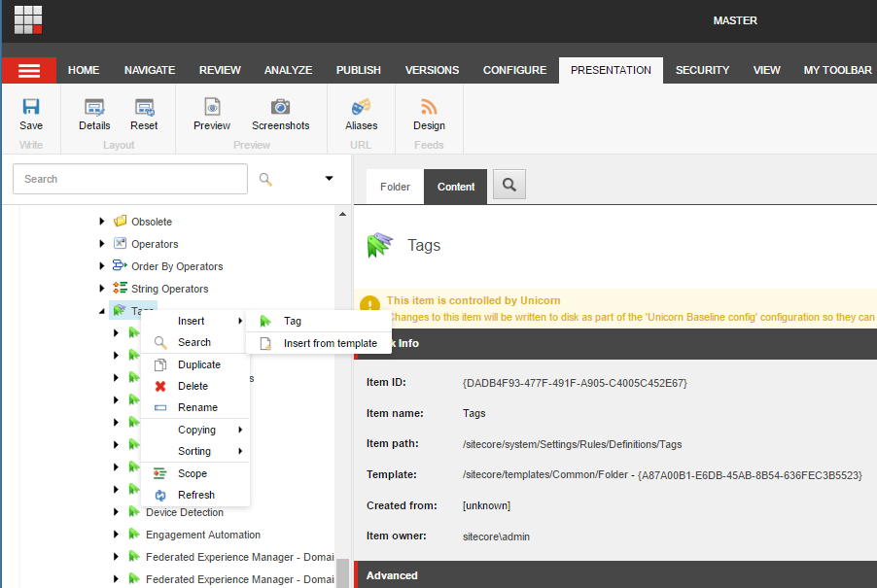Screen dimensions: 877x588
Task: Open the Aliases URL tool
Action: click(x=361, y=108)
